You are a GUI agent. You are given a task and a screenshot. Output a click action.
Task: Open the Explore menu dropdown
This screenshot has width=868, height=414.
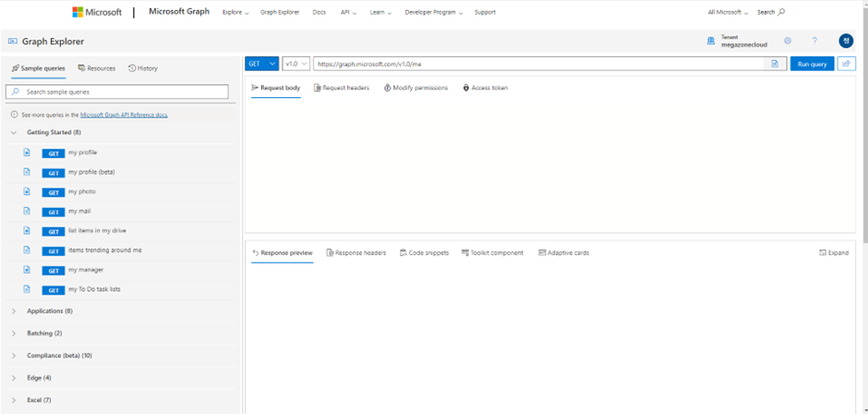235,12
